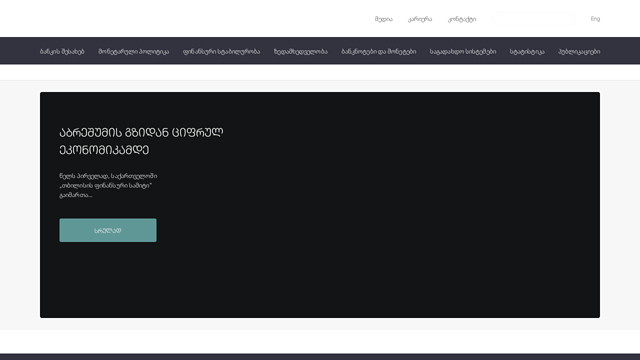Image resolution: width=640 pixels, height=360 pixels.
Task: Open the ბანკის შესახებ menu item
Action: 62,51
